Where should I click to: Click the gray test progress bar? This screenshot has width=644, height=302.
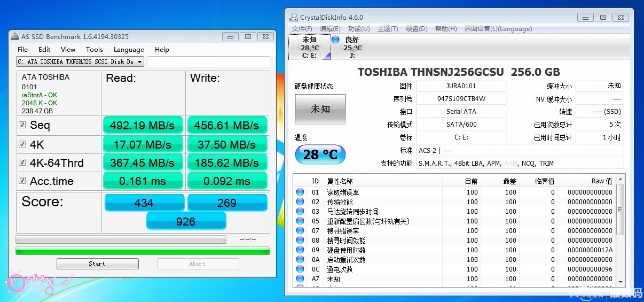coord(121,239)
